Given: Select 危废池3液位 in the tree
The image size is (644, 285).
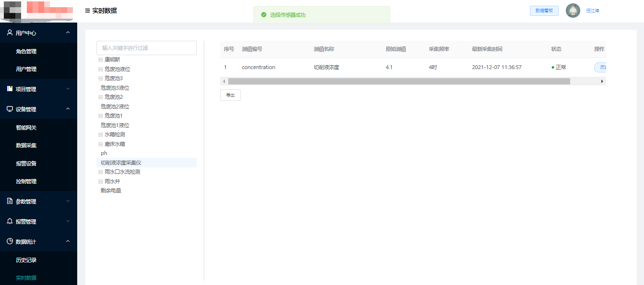Looking at the screenshot, I should (x=115, y=88).
